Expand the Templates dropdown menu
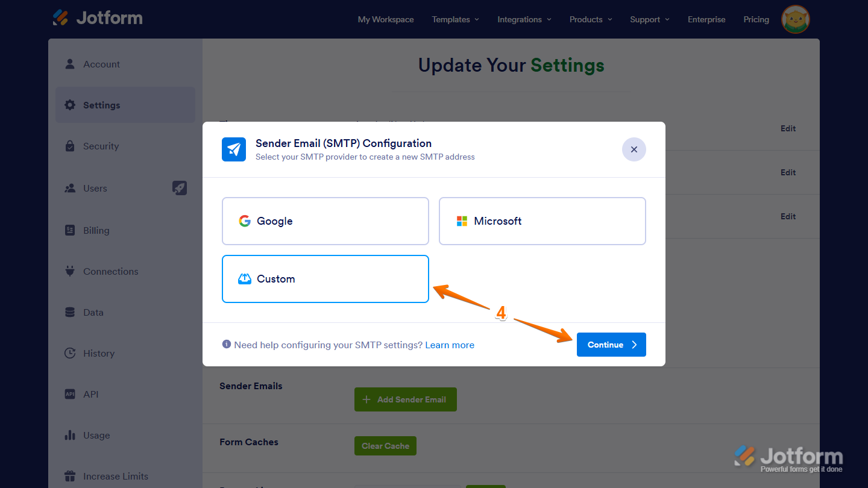Viewport: 868px width, 488px height. pyautogui.click(x=456, y=19)
